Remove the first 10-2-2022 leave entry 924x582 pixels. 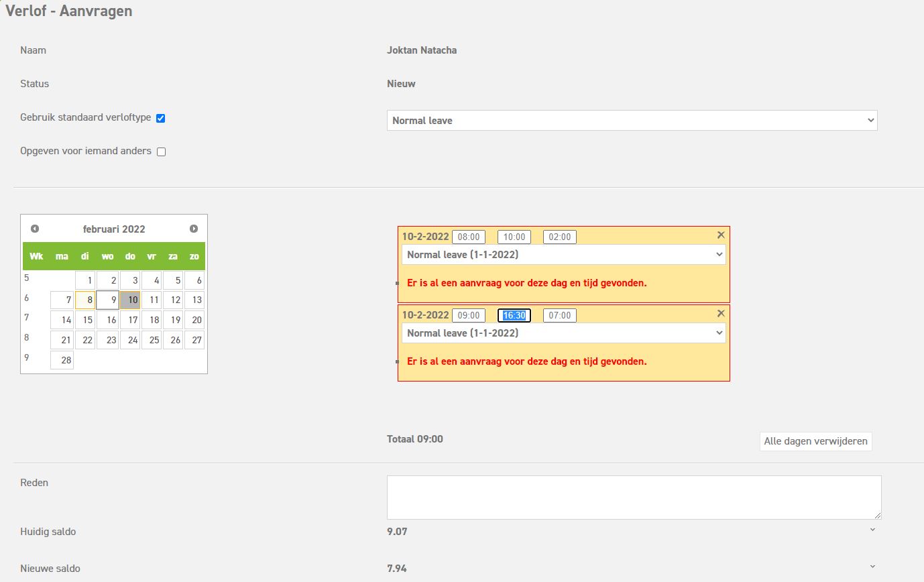[721, 235]
